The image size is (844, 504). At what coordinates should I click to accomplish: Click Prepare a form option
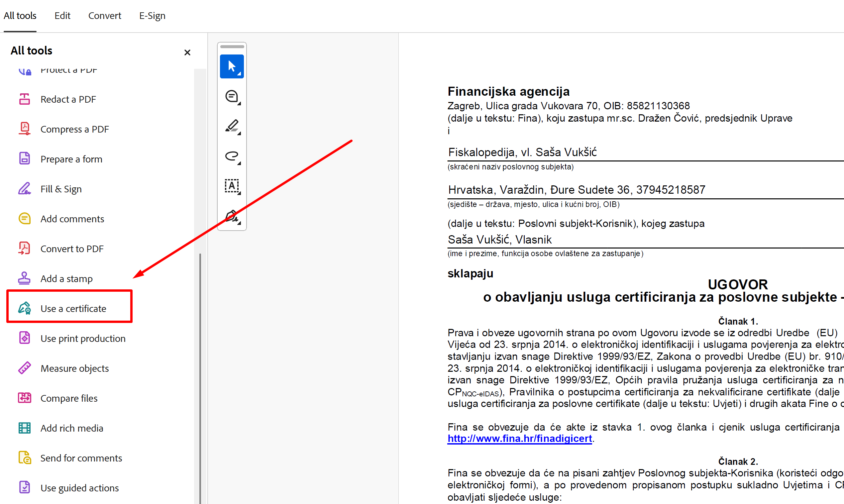(x=71, y=158)
